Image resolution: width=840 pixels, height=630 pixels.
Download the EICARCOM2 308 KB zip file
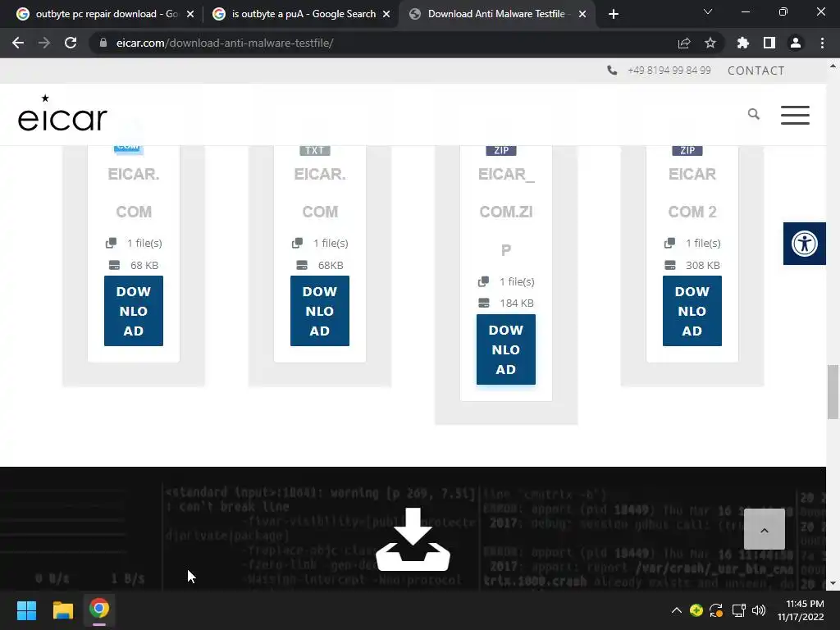pos(692,311)
